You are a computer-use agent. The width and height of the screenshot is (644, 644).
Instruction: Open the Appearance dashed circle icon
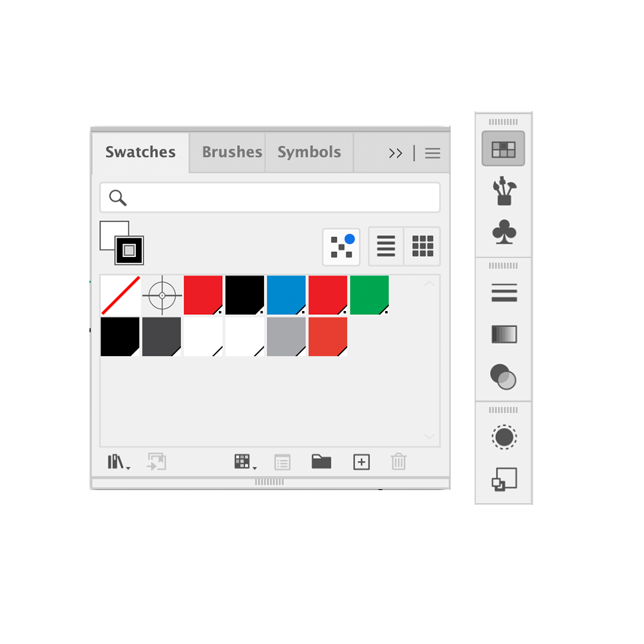[x=504, y=437]
